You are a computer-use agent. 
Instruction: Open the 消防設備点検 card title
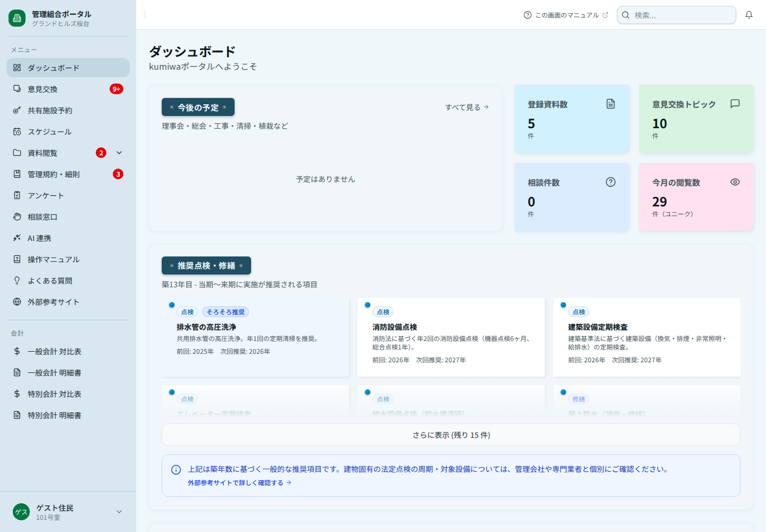pyautogui.click(x=395, y=327)
